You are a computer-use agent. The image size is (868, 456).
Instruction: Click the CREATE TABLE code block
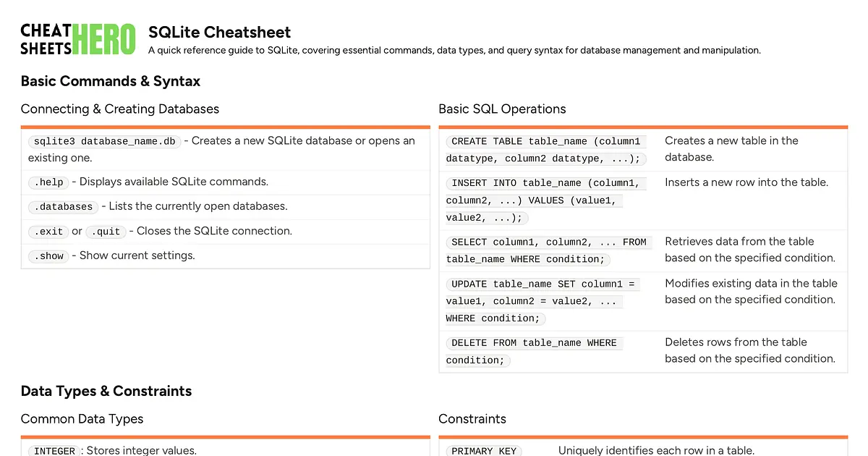[545, 150]
